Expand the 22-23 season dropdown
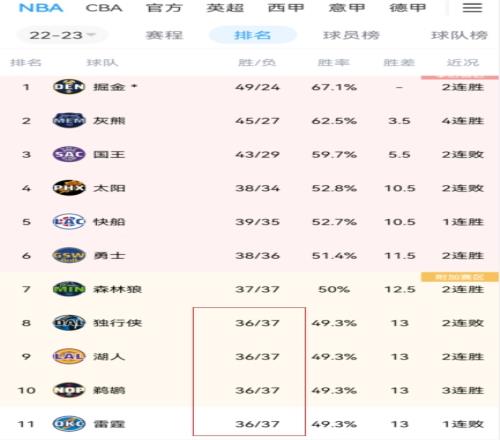The image size is (500, 440). pyautogui.click(x=62, y=35)
